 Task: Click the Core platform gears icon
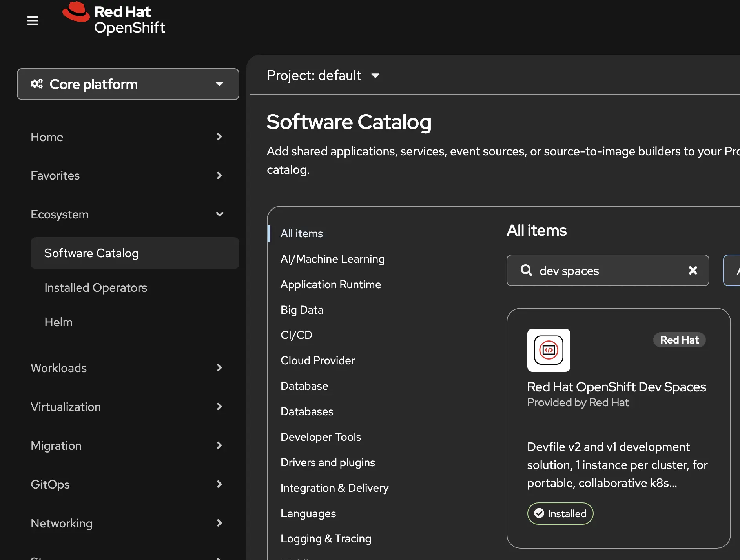coord(36,84)
